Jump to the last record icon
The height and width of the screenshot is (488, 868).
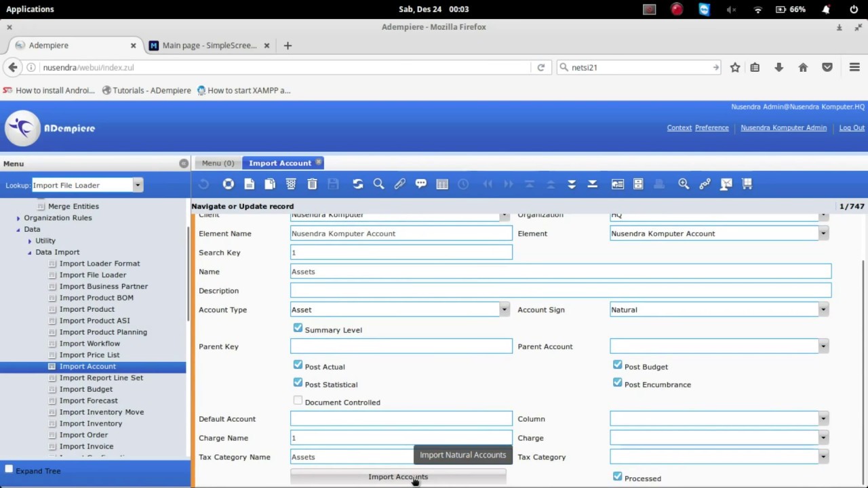coord(592,184)
